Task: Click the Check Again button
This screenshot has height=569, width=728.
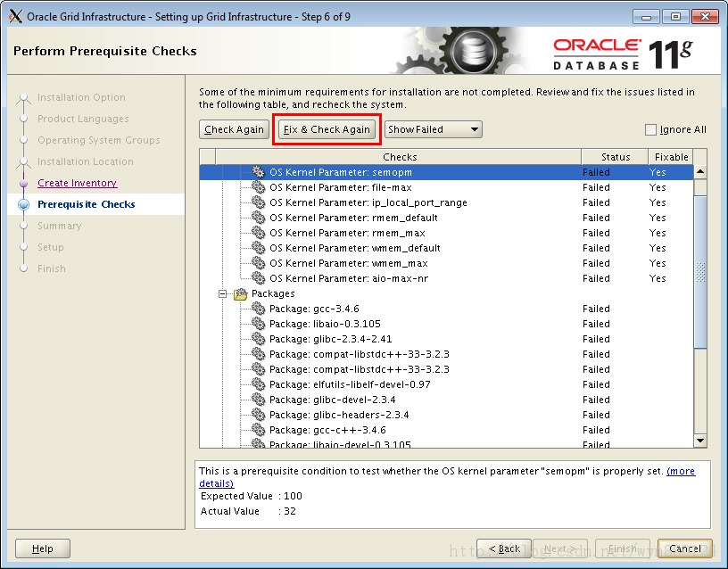Action: click(233, 128)
